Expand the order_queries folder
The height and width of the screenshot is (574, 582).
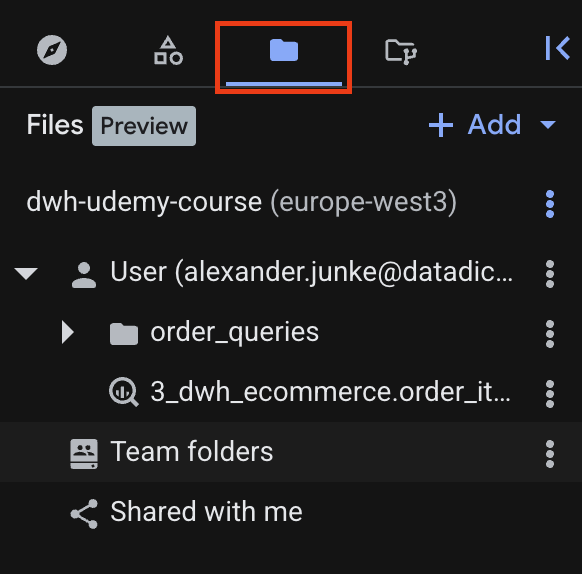[x=68, y=332]
